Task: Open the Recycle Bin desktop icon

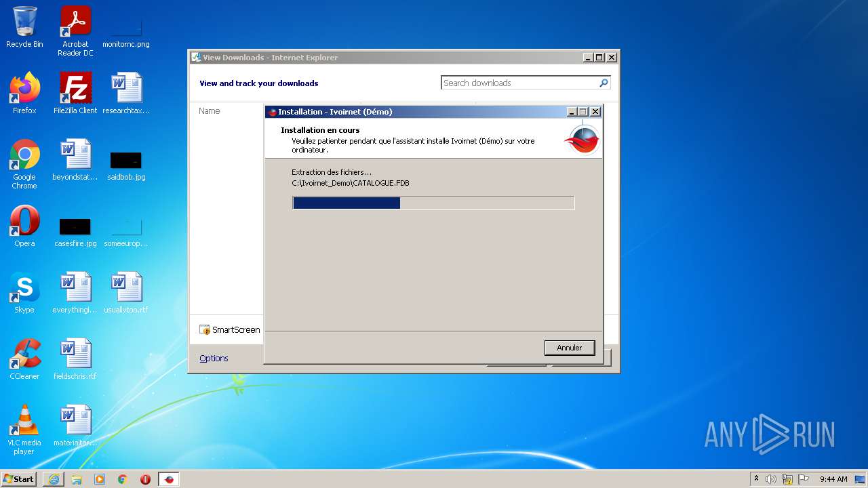Action: [x=24, y=28]
